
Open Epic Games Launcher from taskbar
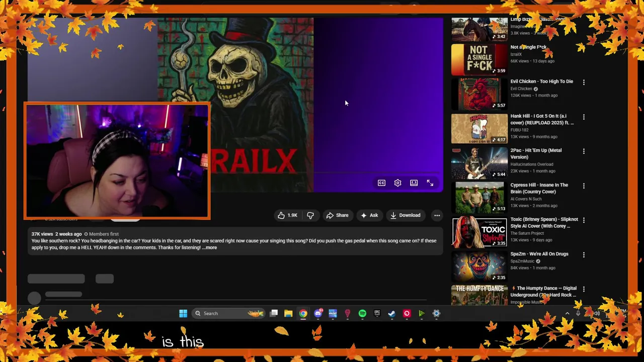pos(377,313)
